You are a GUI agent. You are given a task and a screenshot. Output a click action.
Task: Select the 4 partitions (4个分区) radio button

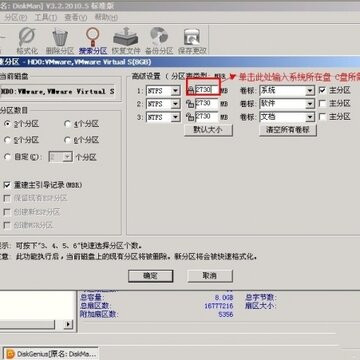pos(68,124)
